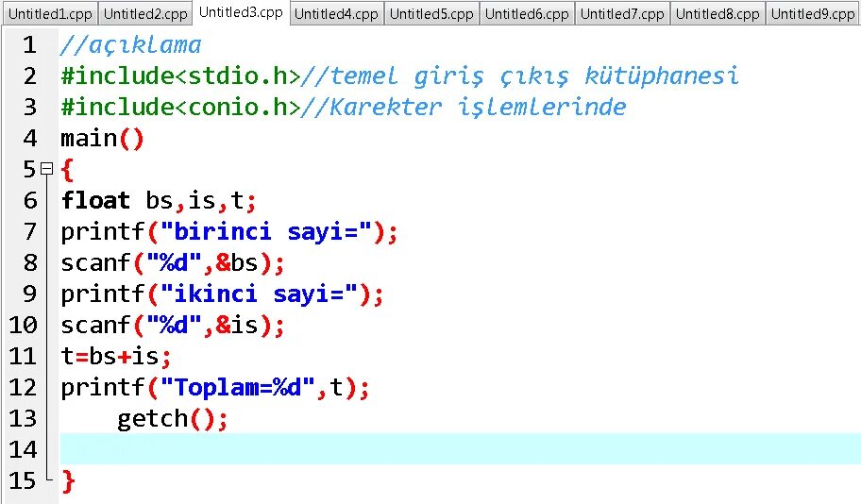Click line number 15 in the gutter
861x504 pixels.
(x=23, y=481)
